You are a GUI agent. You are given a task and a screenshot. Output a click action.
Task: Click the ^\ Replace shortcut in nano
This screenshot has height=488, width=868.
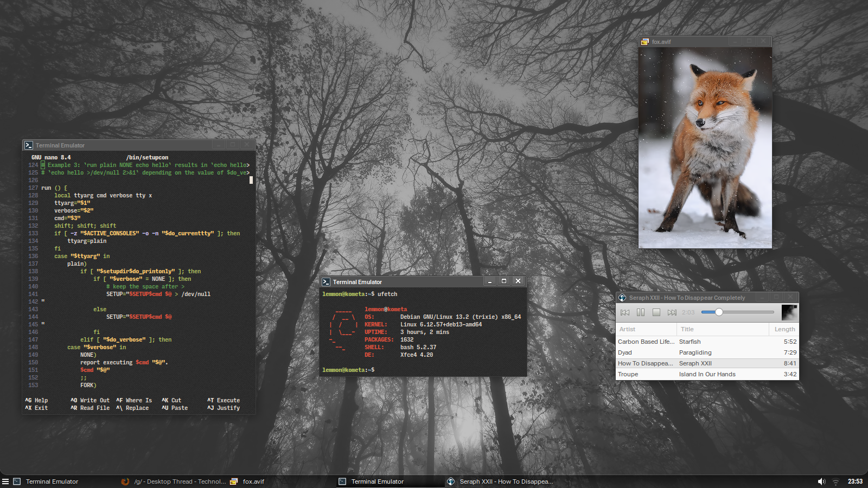pyautogui.click(x=132, y=408)
